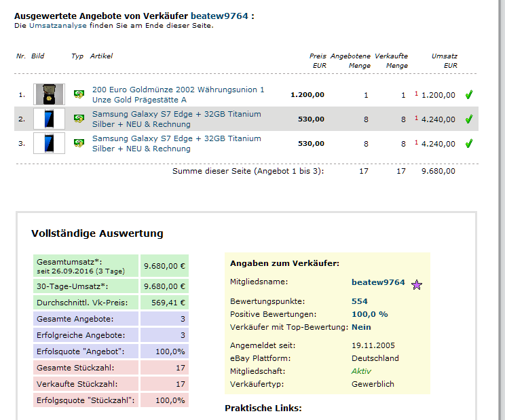
Task: Click the Angebotene Menge column header
Action: tap(350, 61)
